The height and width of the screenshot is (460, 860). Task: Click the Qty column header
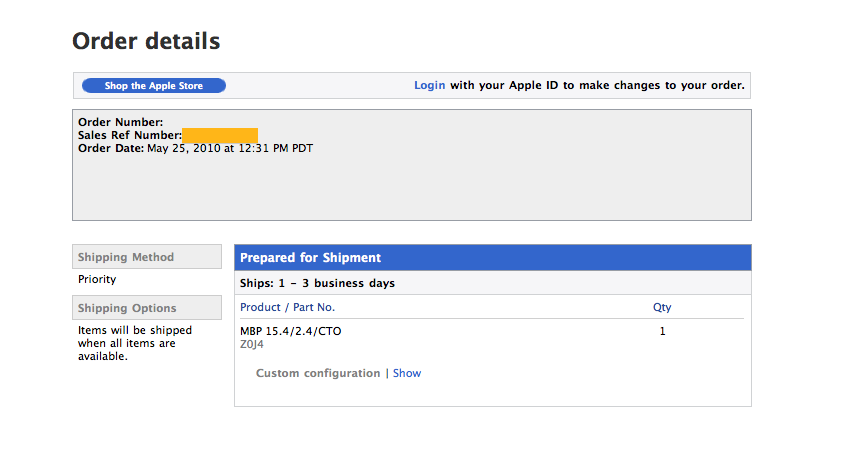point(662,307)
